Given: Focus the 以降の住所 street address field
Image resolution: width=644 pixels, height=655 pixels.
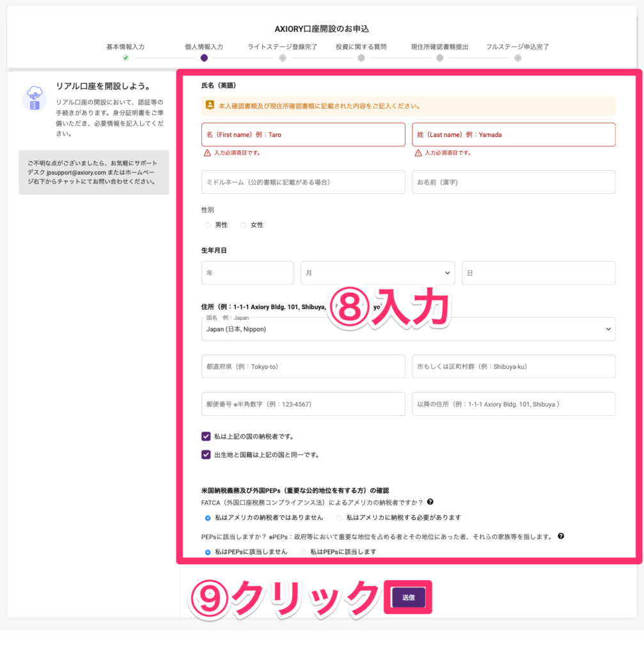Looking at the screenshot, I should coord(514,404).
